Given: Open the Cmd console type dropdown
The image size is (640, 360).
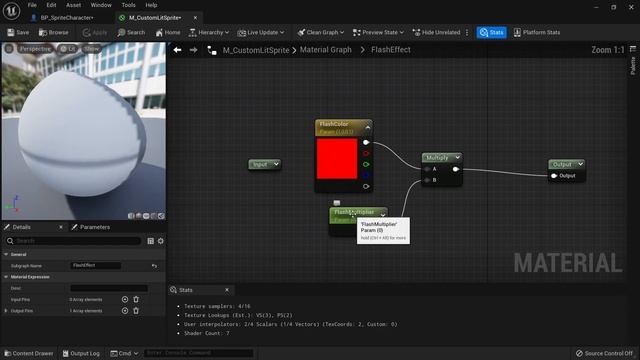Looking at the screenshot, I should (124, 353).
